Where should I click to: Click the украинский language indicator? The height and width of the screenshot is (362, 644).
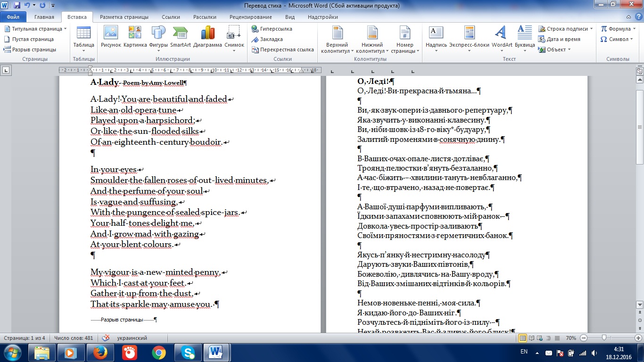pyautogui.click(x=132, y=338)
